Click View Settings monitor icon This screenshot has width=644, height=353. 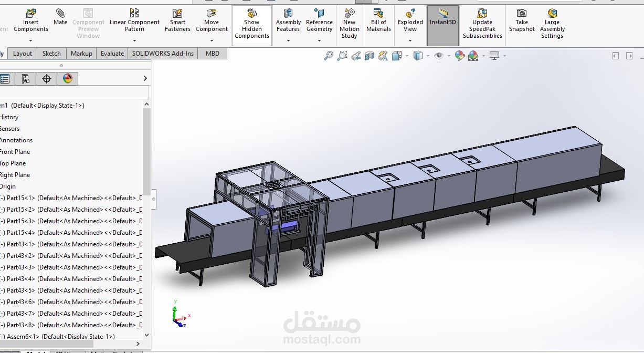pyautogui.click(x=494, y=56)
